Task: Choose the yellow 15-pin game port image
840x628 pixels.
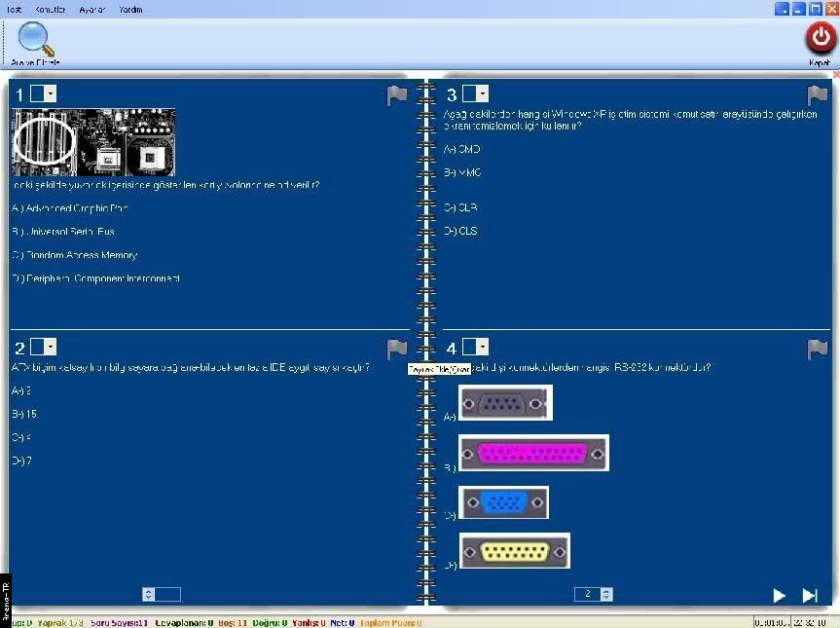Action: pos(514,551)
